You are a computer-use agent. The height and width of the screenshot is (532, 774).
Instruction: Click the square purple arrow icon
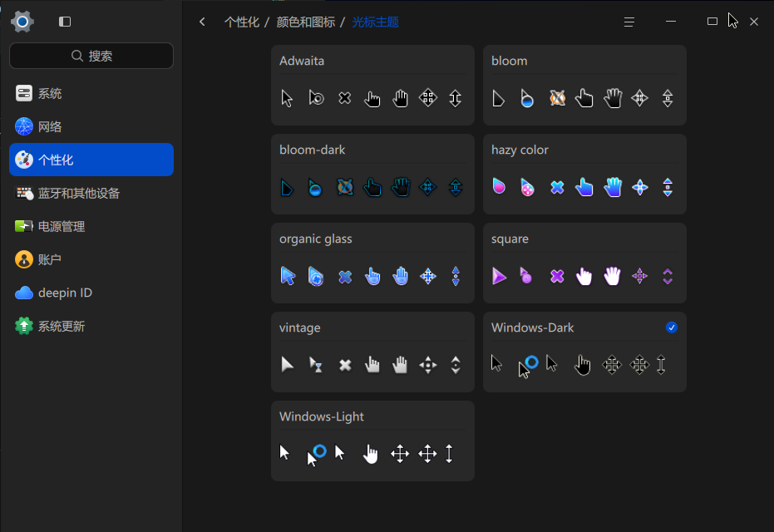coord(499,276)
